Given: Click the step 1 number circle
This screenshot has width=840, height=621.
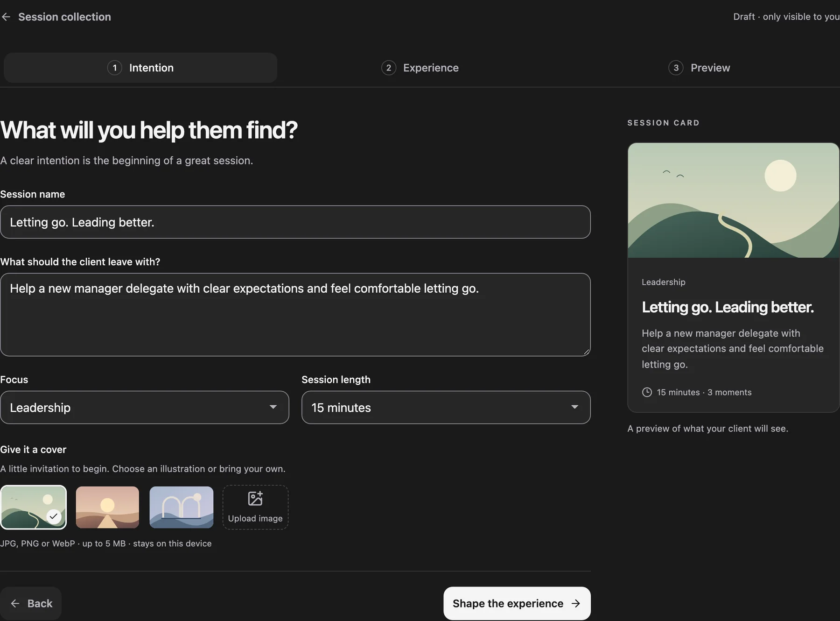Looking at the screenshot, I should point(115,68).
